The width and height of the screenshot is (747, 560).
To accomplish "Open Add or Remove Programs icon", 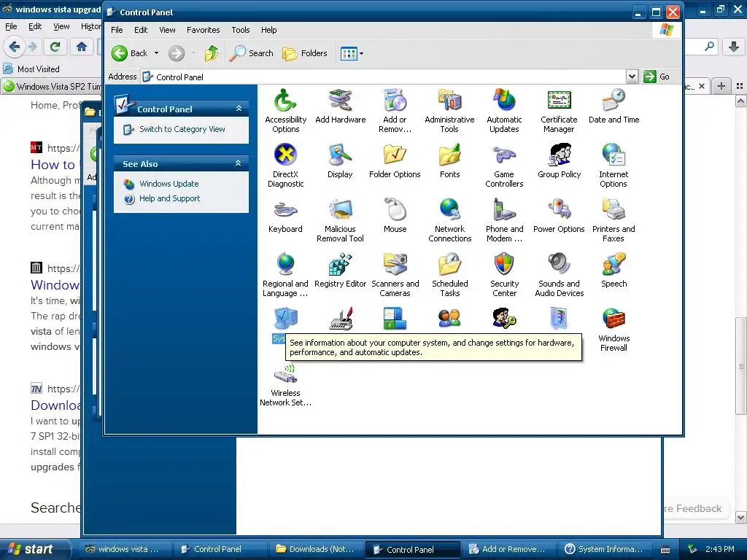I will click(x=395, y=111).
